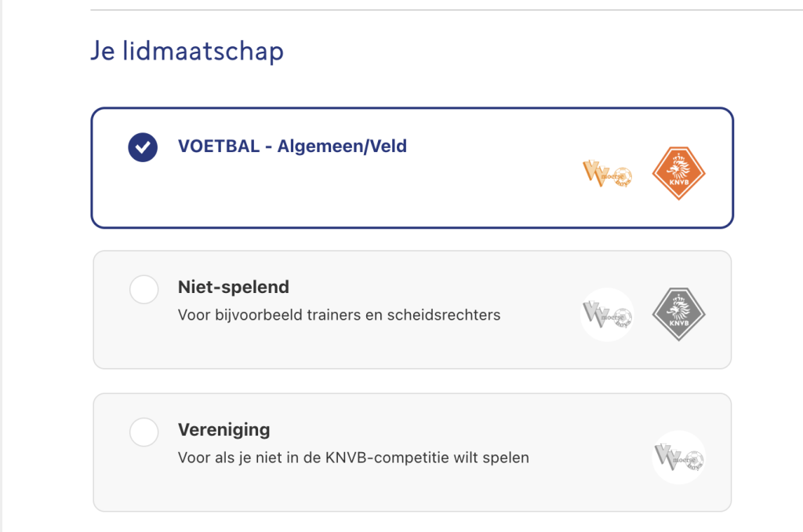Click the "Vereniging" option title
This screenshot has width=803, height=532.
(223, 429)
